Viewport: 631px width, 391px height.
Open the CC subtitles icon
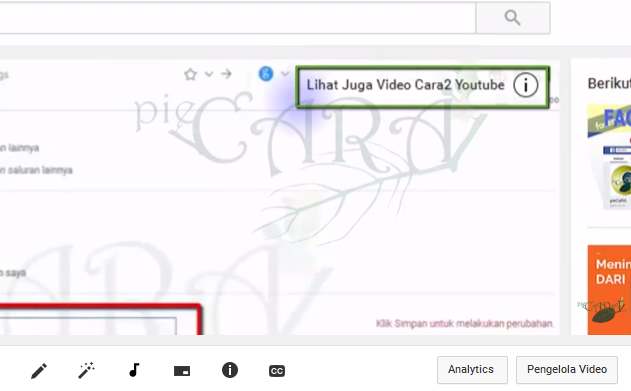click(277, 371)
